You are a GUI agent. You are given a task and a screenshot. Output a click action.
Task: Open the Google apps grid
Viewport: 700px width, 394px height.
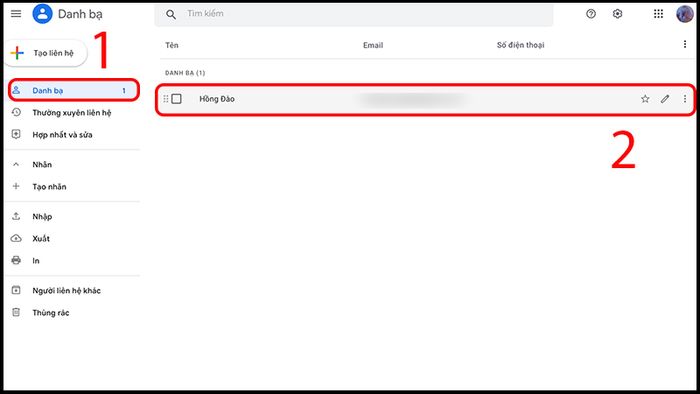658,14
